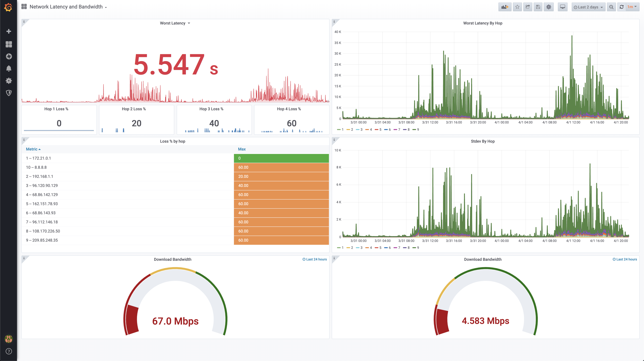Open the user profile avatar menu
Screen dimensions: 644x361
point(9,339)
